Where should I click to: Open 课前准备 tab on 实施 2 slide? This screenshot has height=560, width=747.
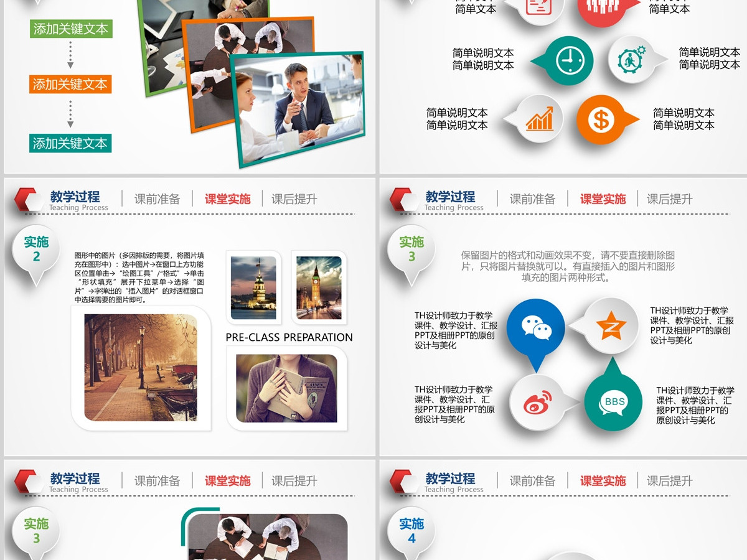coord(157,199)
